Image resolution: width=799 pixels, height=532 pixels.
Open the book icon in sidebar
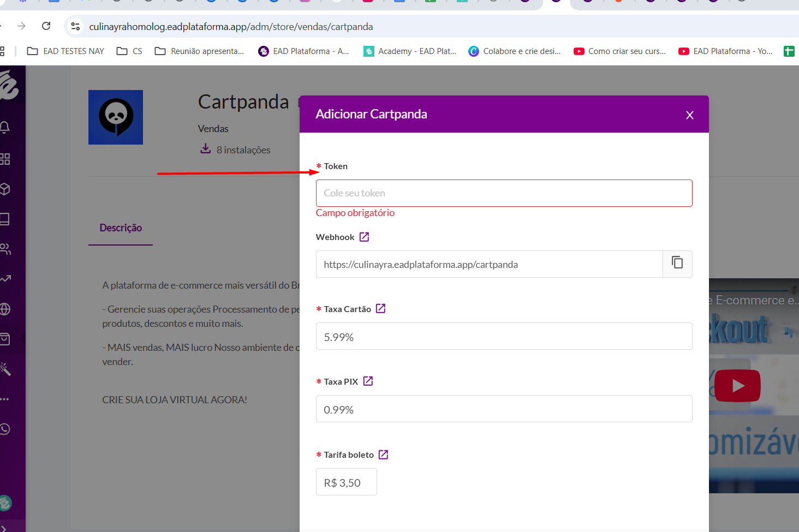click(x=4, y=219)
